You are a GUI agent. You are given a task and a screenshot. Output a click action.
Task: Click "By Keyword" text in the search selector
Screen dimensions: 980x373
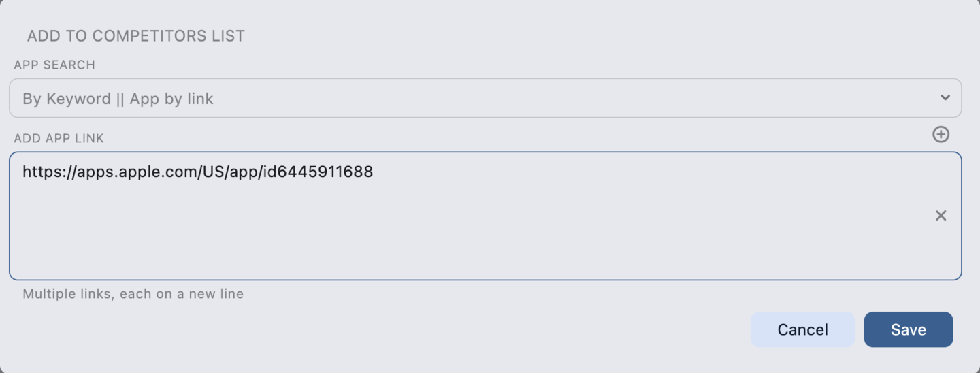(x=66, y=99)
